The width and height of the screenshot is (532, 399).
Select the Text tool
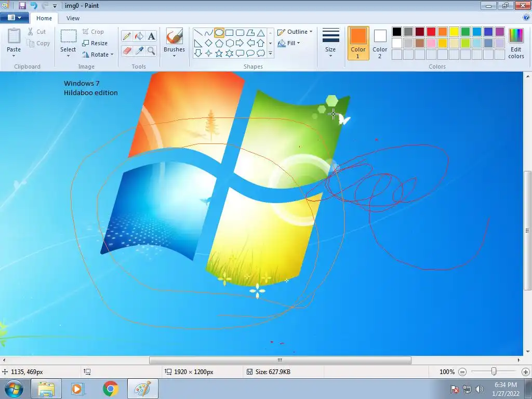pos(151,36)
